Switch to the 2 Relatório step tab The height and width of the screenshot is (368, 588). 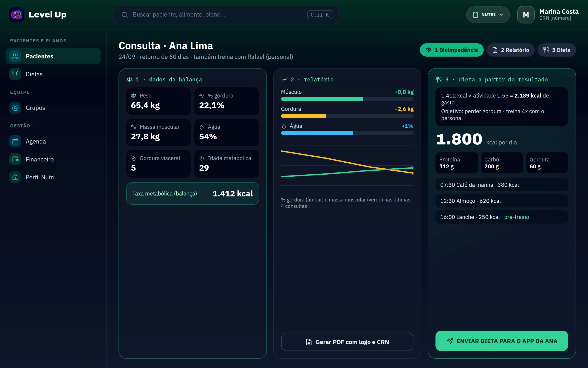tap(510, 50)
